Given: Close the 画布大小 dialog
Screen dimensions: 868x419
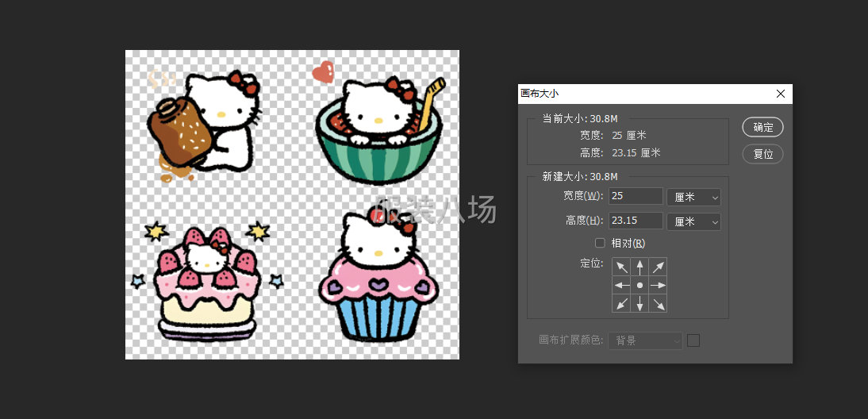Looking at the screenshot, I should pyautogui.click(x=781, y=94).
